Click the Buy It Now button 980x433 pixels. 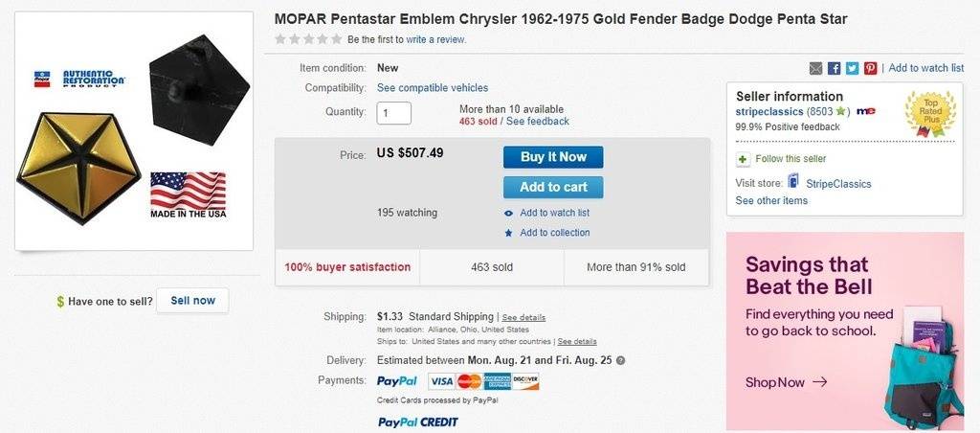[x=553, y=157]
